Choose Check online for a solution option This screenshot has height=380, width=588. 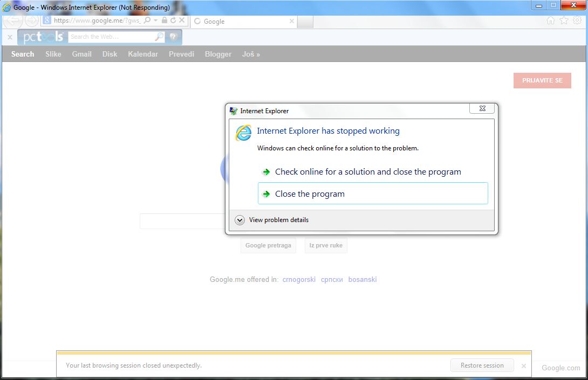(x=373, y=171)
